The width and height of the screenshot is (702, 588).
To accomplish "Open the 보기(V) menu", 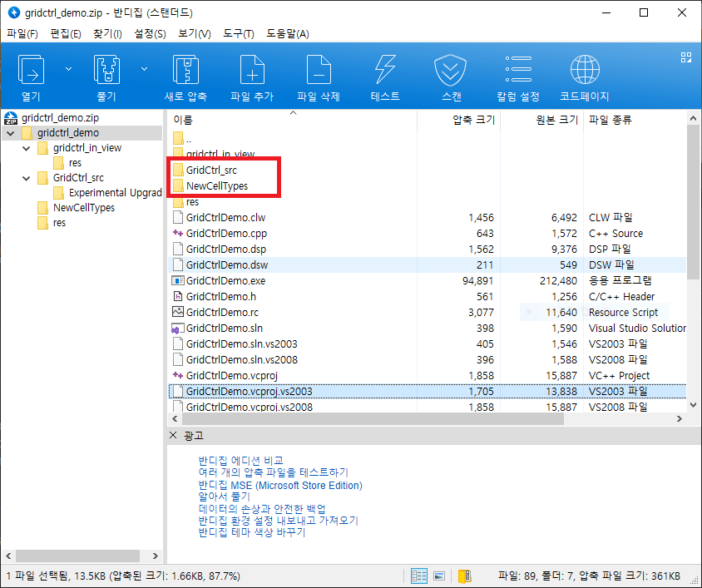I will click(195, 34).
